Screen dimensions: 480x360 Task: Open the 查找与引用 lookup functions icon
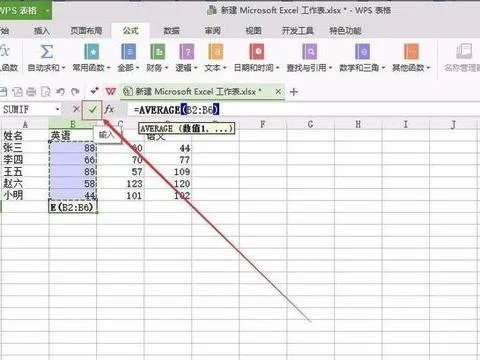(310, 52)
